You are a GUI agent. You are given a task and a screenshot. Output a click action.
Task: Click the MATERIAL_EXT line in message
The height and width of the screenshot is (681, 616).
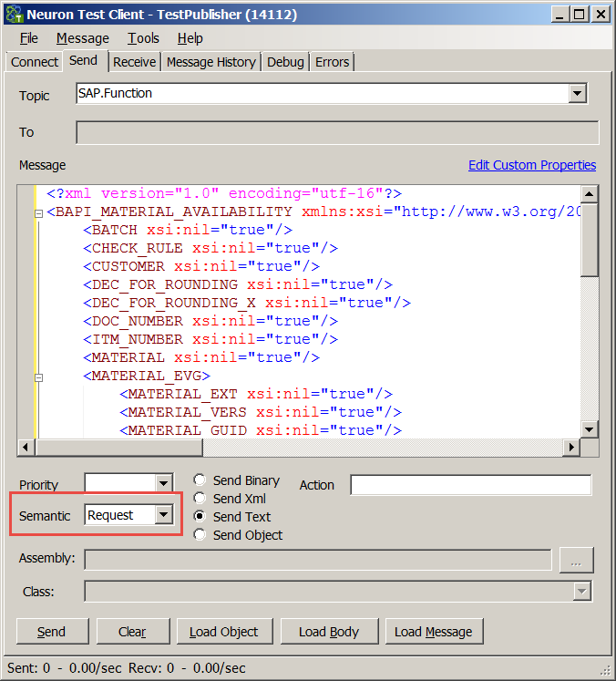[x=256, y=394]
